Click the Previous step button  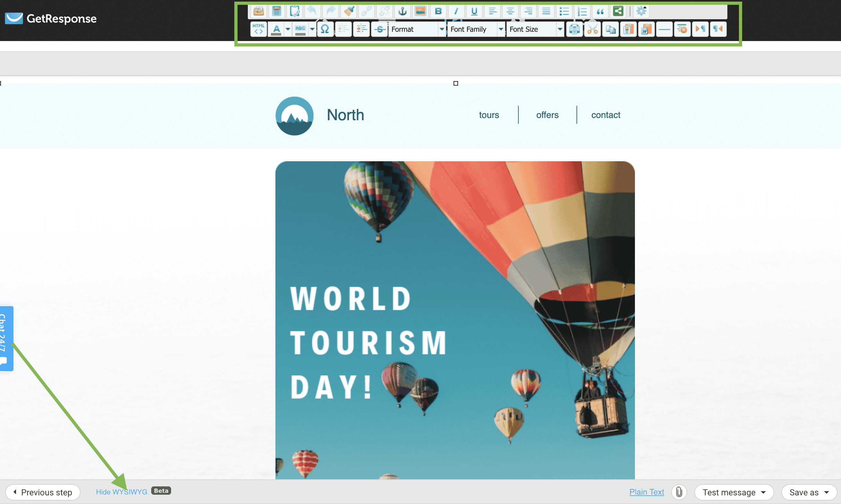(43, 492)
